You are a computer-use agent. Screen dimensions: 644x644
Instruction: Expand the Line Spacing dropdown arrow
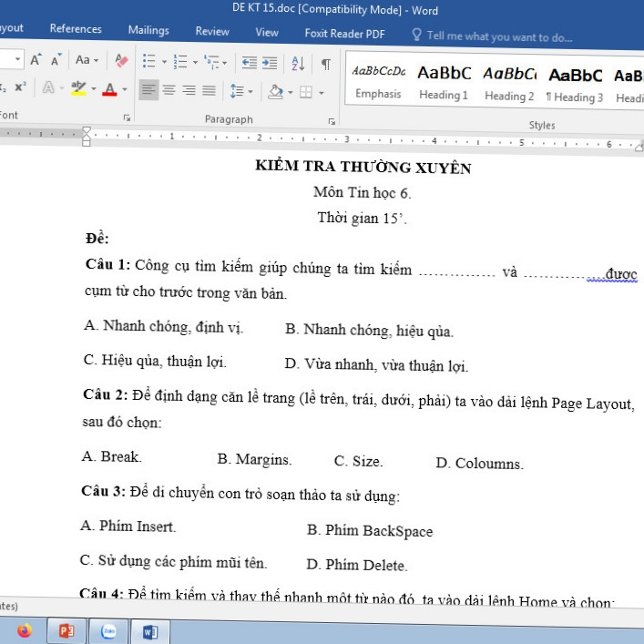[x=250, y=91]
